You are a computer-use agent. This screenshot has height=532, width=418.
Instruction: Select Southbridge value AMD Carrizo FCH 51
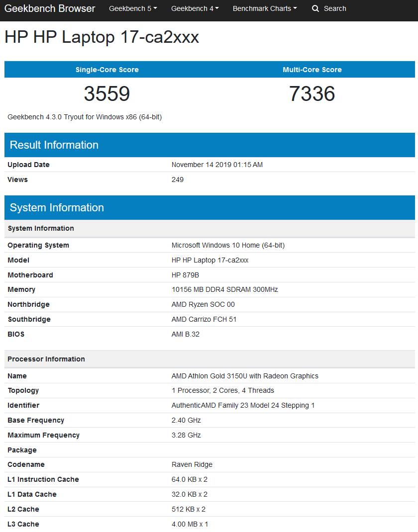pos(204,320)
